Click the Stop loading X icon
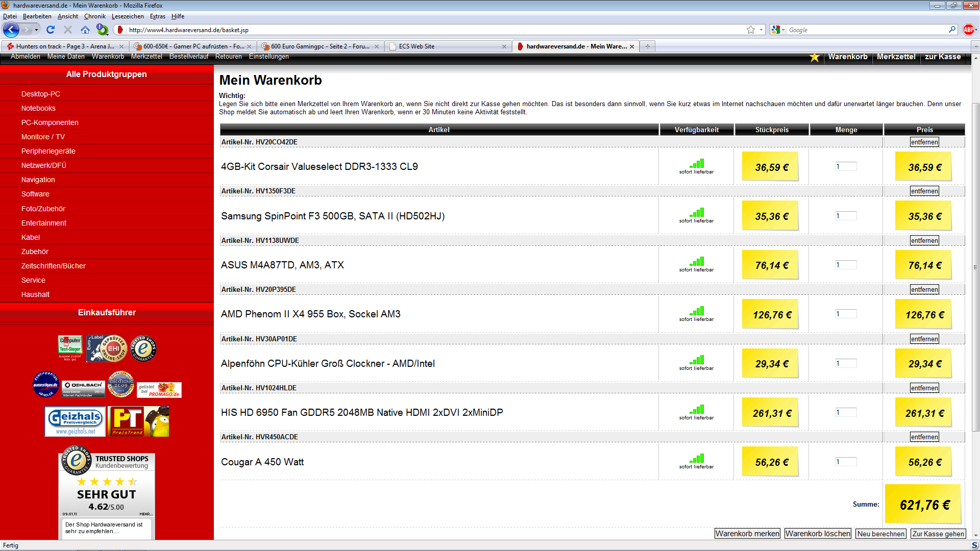 pos(68,30)
